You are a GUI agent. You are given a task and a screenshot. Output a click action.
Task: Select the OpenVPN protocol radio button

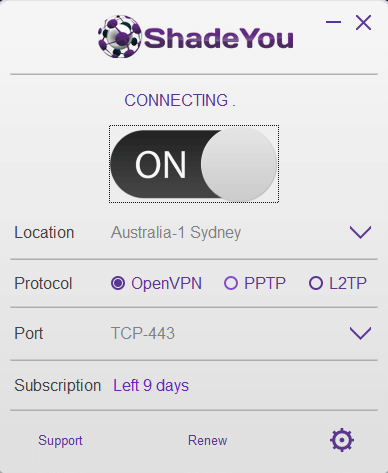(x=118, y=283)
